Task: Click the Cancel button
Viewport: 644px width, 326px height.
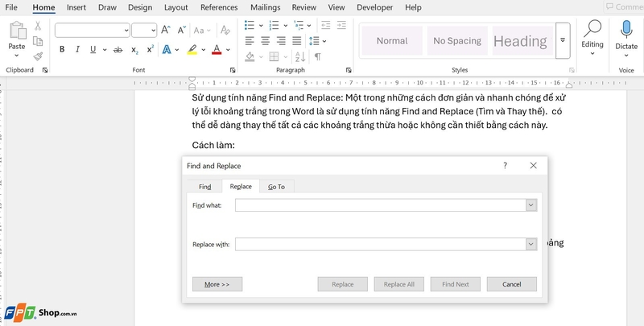Action: point(512,284)
